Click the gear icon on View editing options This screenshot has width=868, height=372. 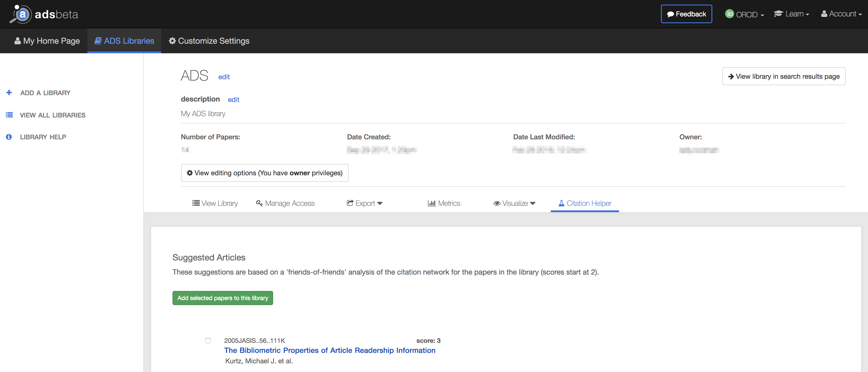tap(190, 173)
